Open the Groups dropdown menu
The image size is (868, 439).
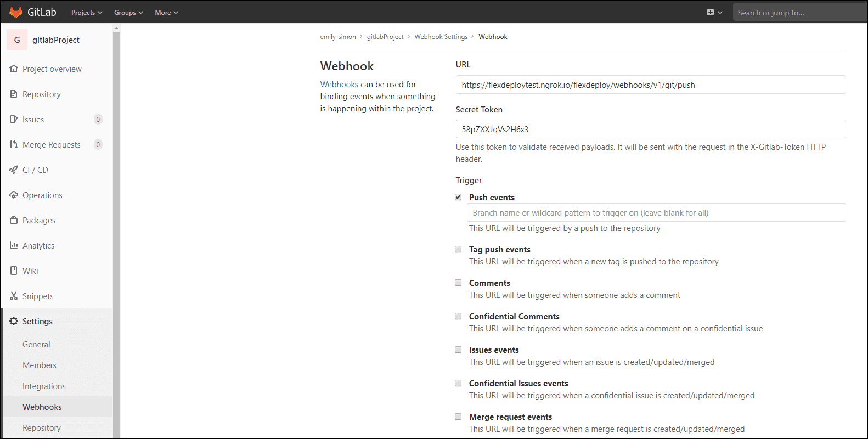click(128, 12)
